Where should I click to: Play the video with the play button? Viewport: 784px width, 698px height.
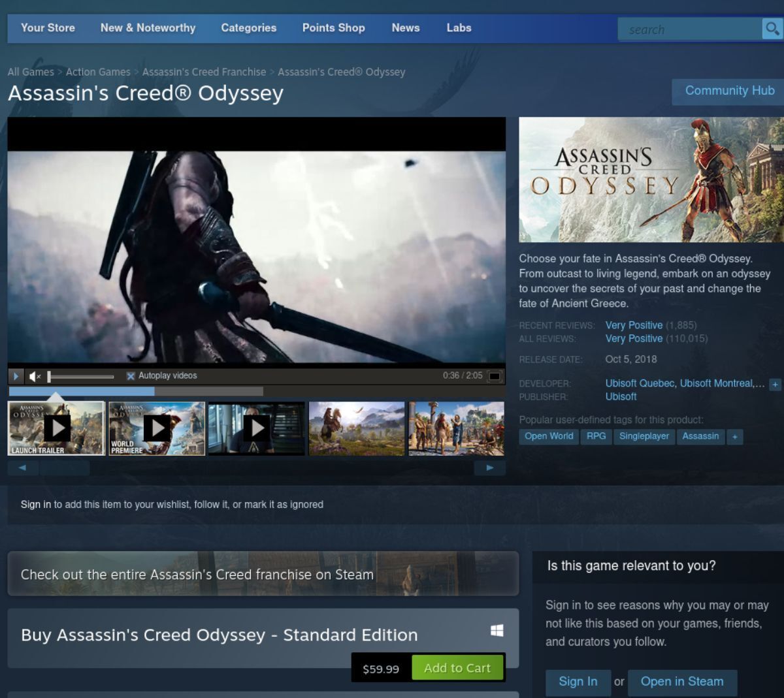coord(16,376)
